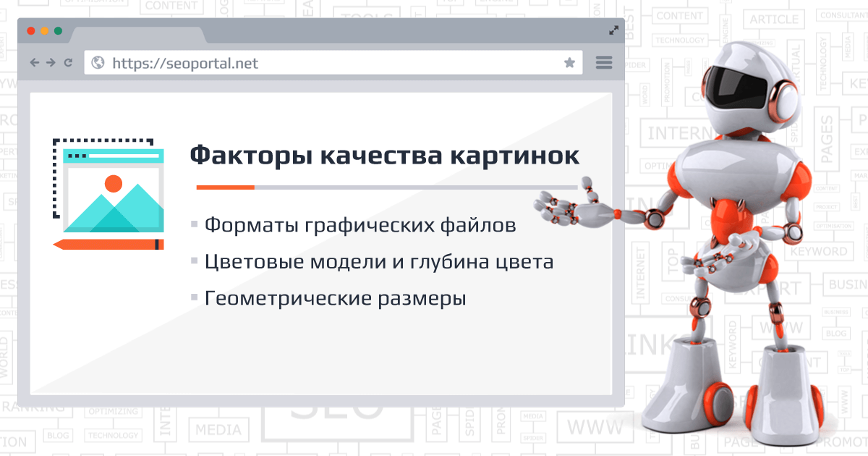The width and height of the screenshot is (868, 456).
Task: Reload the page with the refresh icon
Action: (x=68, y=63)
